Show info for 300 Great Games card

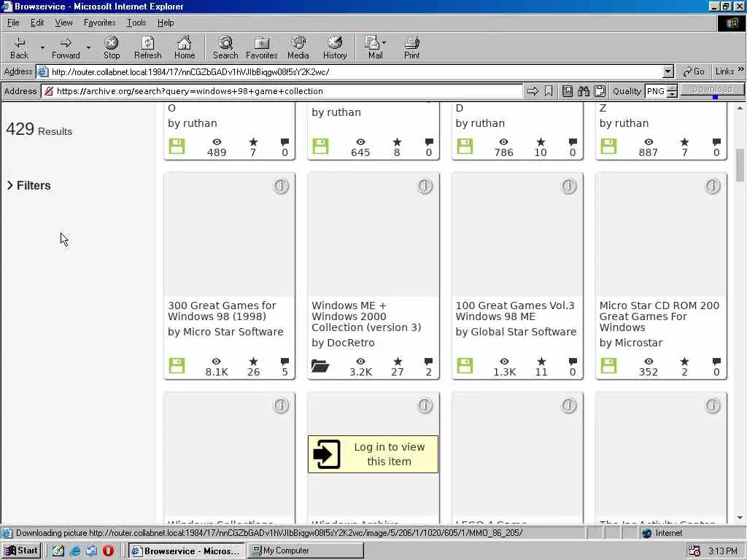tap(281, 186)
